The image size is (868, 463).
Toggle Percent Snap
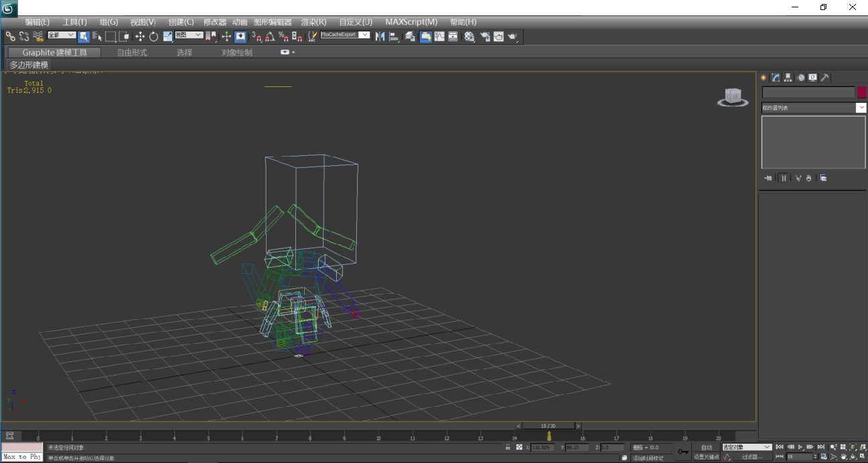coord(284,36)
